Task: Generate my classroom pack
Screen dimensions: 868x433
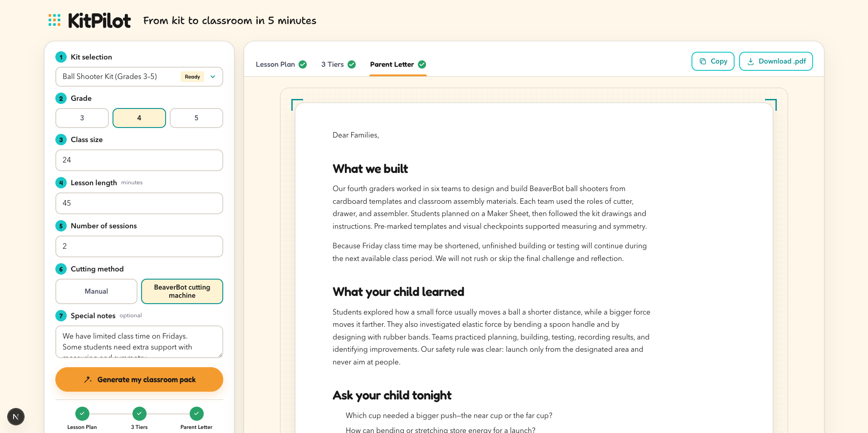Action: point(139,379)
